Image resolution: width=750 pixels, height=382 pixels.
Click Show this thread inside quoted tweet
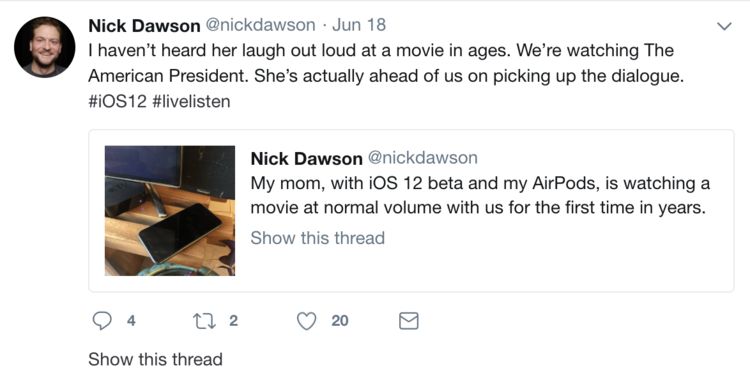point(318,238)
